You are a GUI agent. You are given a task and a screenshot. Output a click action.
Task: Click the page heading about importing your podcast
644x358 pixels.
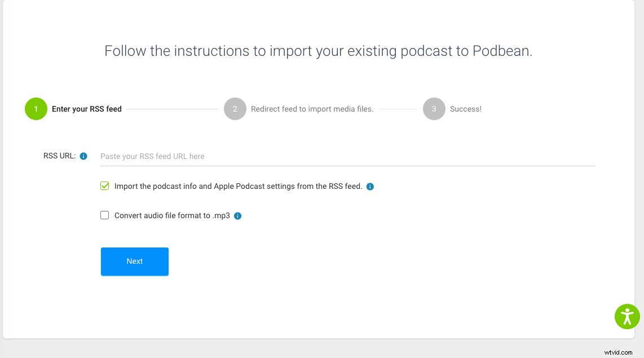[317, 51]
